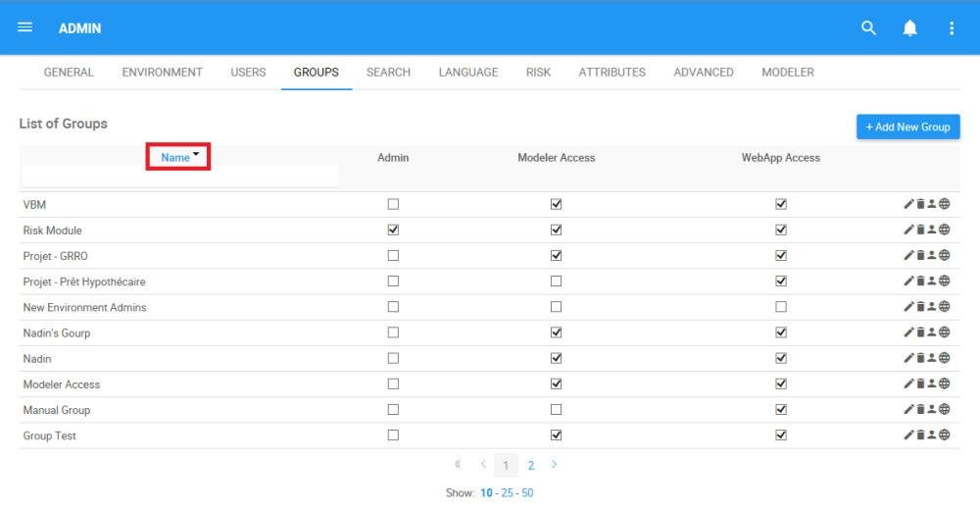Open the Language tab
Screen dimensions: 980x510
468,72
